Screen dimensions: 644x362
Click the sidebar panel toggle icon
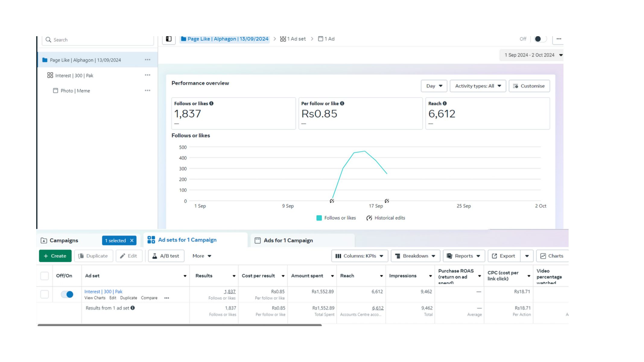pos(169,39)
